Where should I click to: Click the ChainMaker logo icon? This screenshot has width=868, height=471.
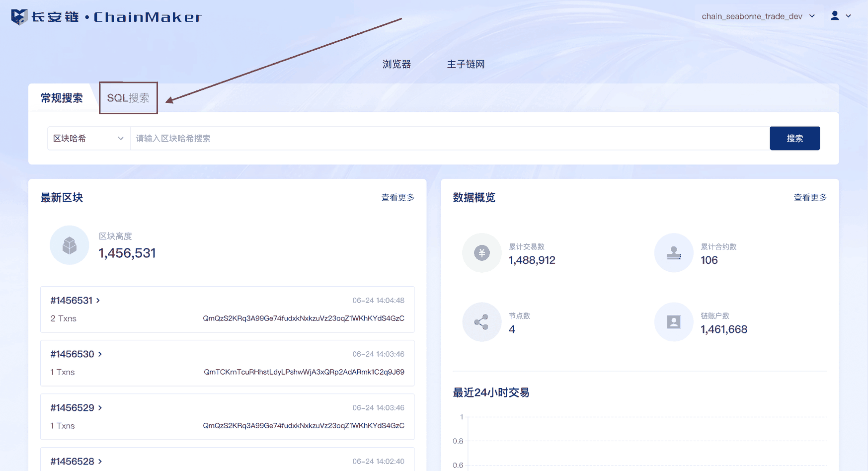click(19, 17)
